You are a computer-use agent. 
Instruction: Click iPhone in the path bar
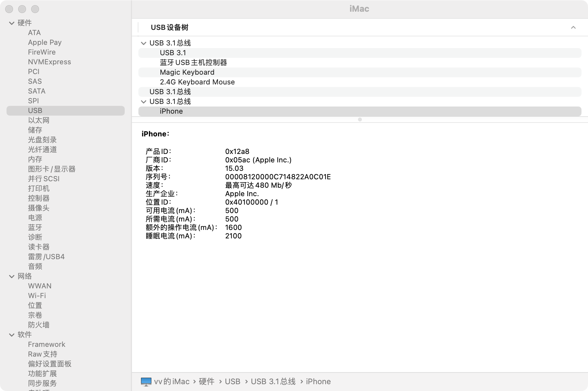tap(318, 382)
